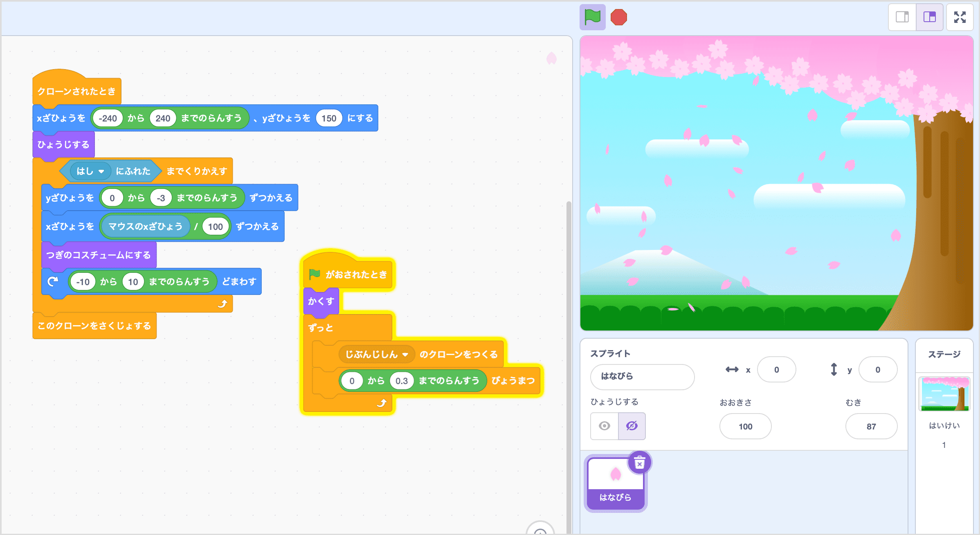
Task: Edit the -240 random minimum value
Action: coord(108,118)
